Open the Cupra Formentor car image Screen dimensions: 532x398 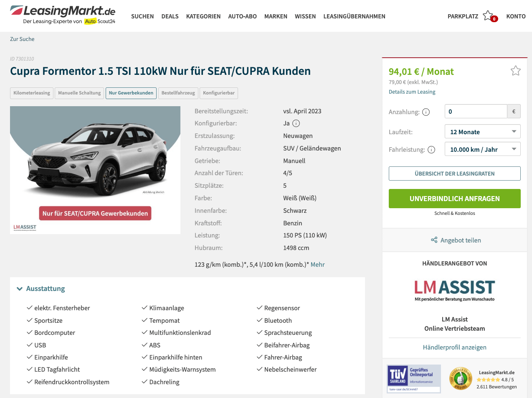pos(95,170)
